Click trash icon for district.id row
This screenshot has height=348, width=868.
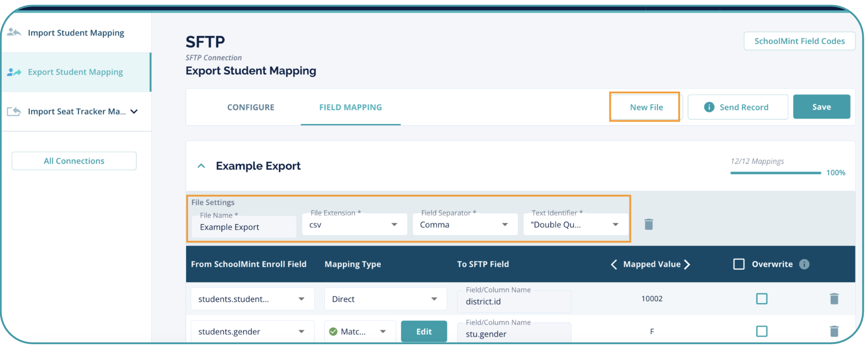pyautogui.click(x=834, y=299)
